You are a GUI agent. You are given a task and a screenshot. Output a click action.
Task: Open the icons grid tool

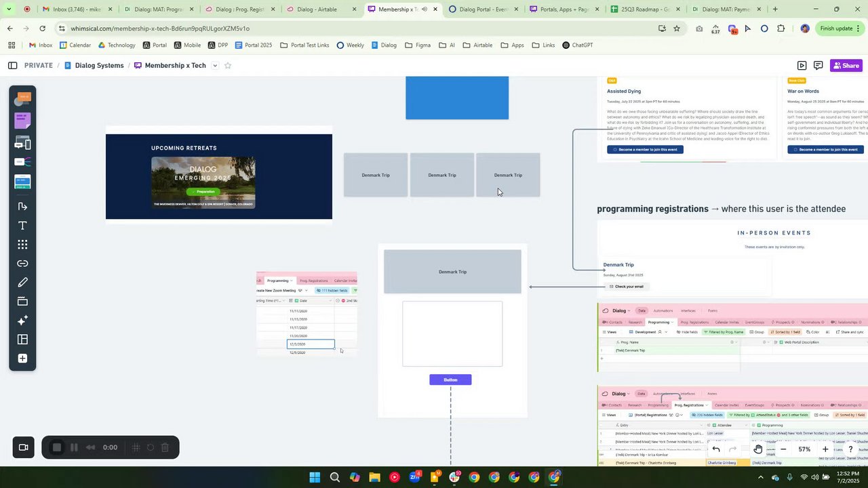pos(22,245)
